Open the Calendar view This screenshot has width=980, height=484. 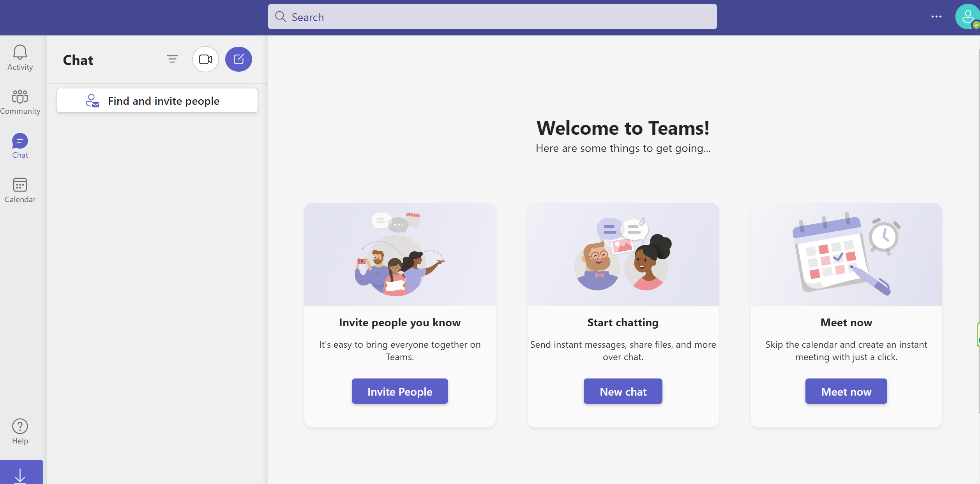[x=20, y=190]
